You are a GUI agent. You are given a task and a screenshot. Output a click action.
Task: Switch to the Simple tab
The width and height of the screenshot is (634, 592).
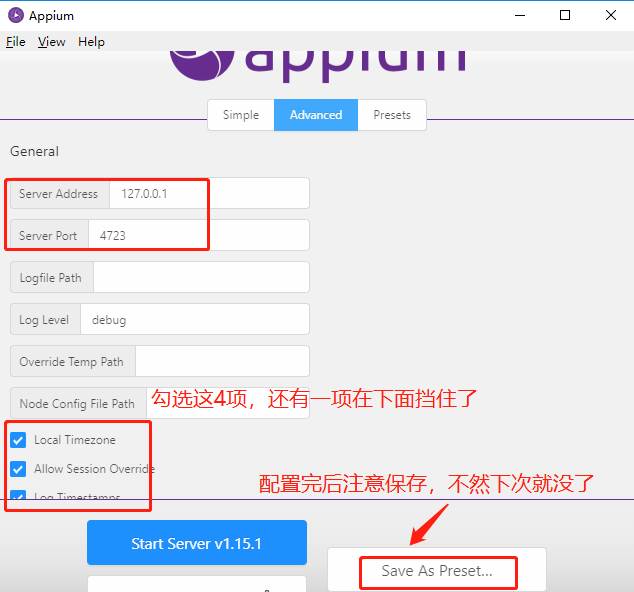point(241,115)
